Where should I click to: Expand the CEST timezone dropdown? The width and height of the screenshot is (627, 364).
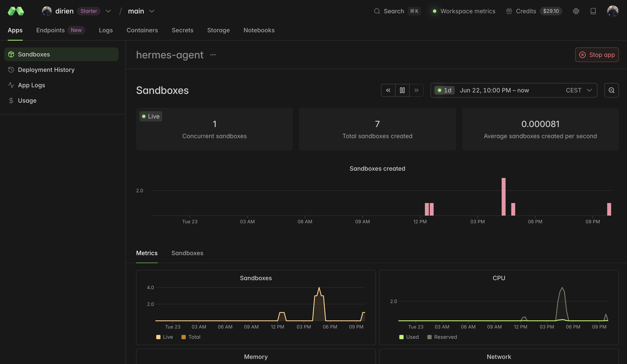coord(579,90)
